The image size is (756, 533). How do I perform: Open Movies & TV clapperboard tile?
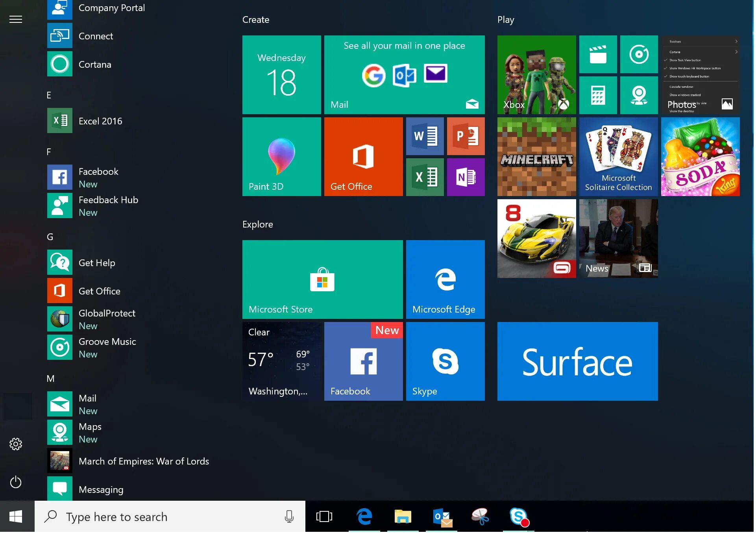coord(598,54)
